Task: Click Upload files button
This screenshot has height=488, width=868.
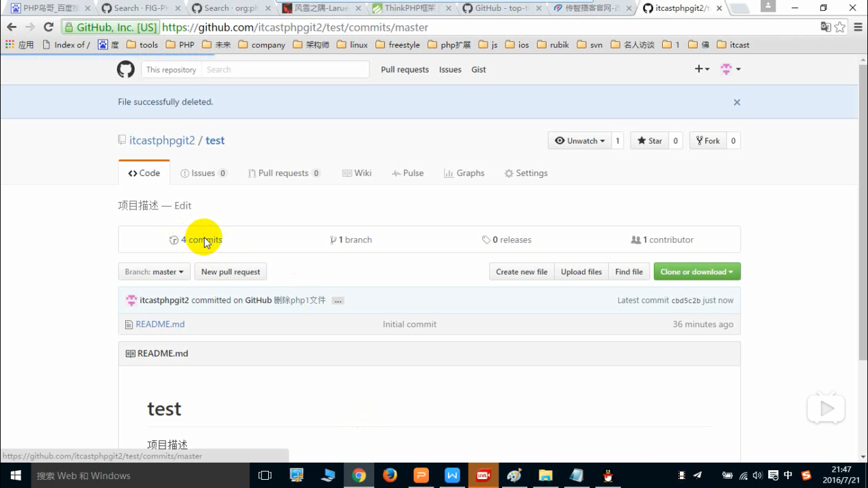Action: pyautogui.click(x=581, y=272)
